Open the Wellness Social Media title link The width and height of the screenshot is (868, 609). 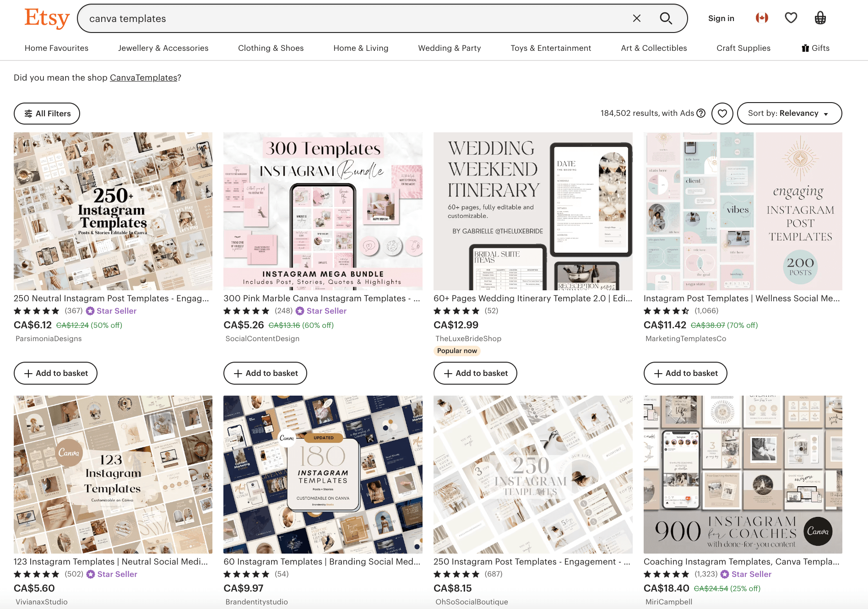pyautogui.click(x=742, y=299)
